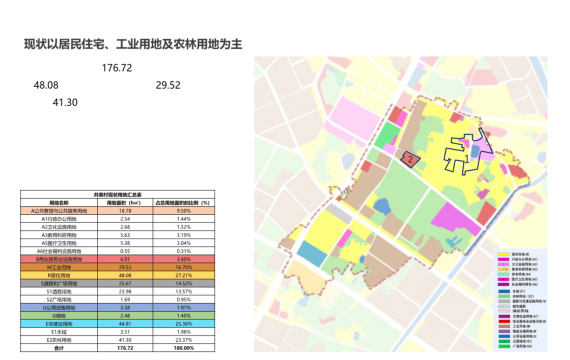
Task: Click the 41.30 figure below the title
Action: click(x=65, y=103)
